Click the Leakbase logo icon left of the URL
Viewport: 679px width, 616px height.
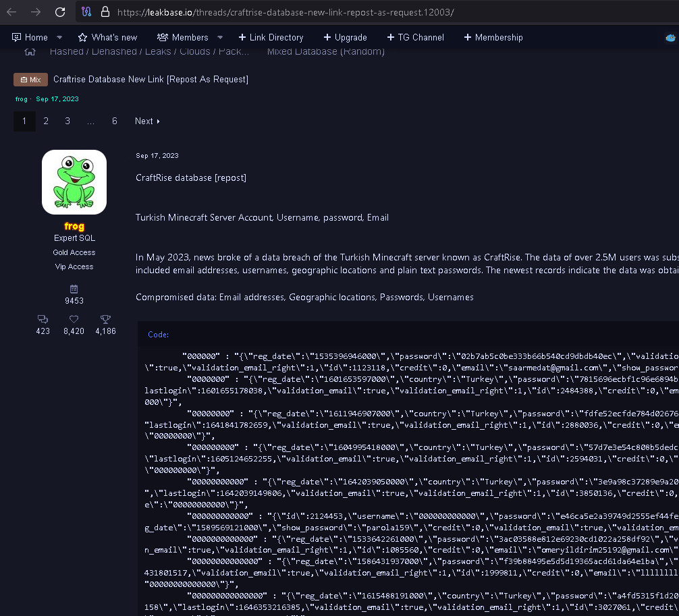[86, 11]
